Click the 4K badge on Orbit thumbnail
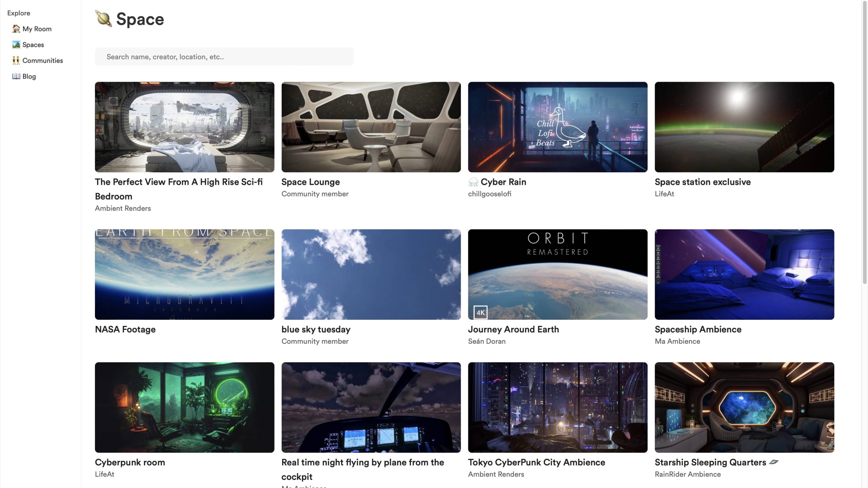The height and width of the screenshot is (488, 868). click(x=480, y=312)
